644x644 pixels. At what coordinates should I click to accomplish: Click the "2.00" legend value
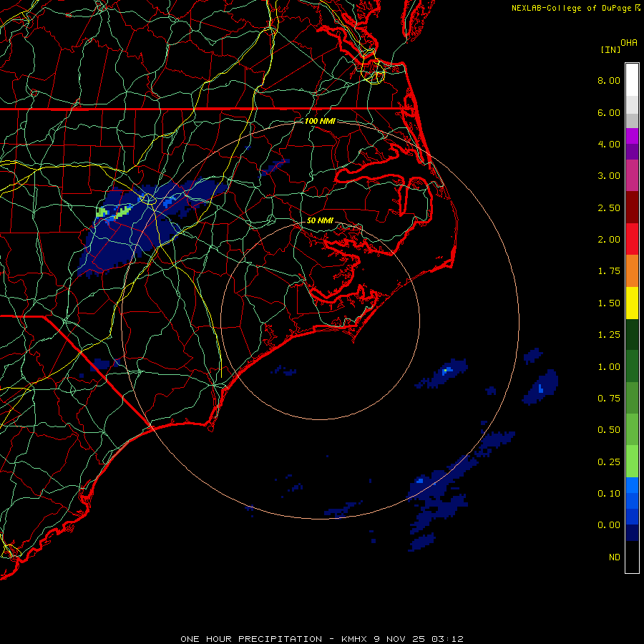609,240
